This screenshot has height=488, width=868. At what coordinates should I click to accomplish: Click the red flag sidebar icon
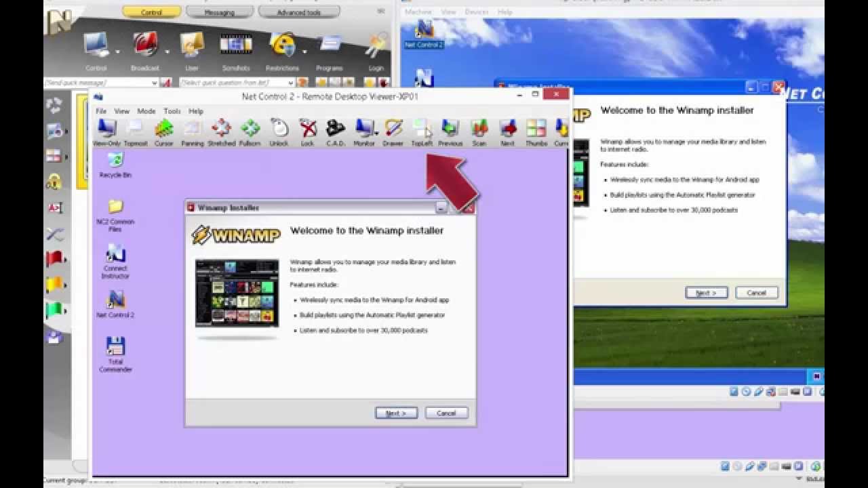pyautogui.click(x=54, y=259)
